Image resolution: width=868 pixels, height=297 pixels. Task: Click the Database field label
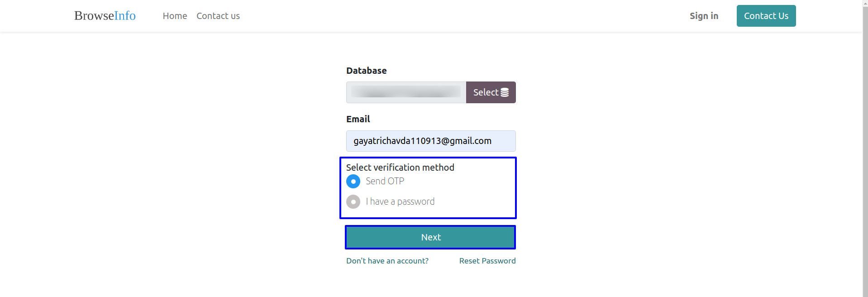(x=366, y=71)
